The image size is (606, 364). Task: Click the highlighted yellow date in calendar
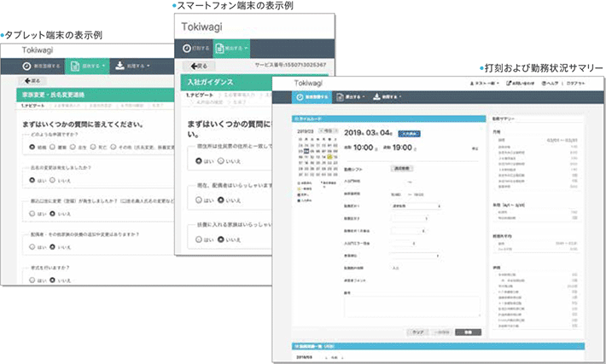pos(330,158)
